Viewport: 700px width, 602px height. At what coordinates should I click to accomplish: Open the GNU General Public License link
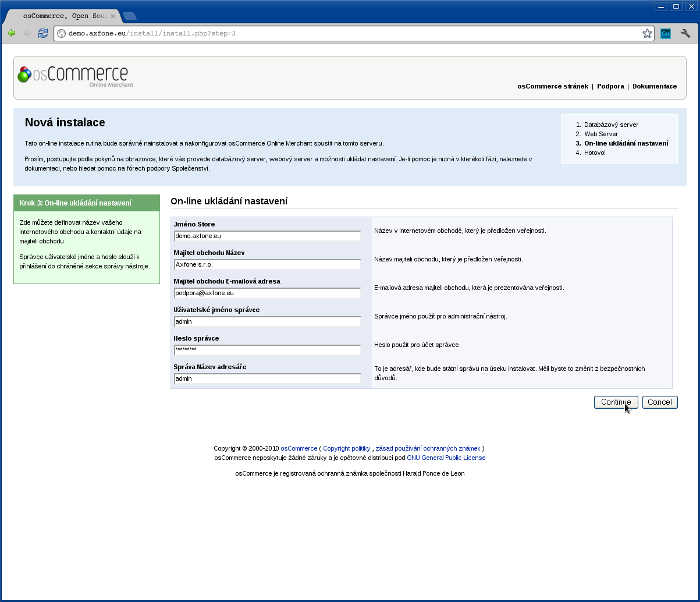click(x=446, y=458)
